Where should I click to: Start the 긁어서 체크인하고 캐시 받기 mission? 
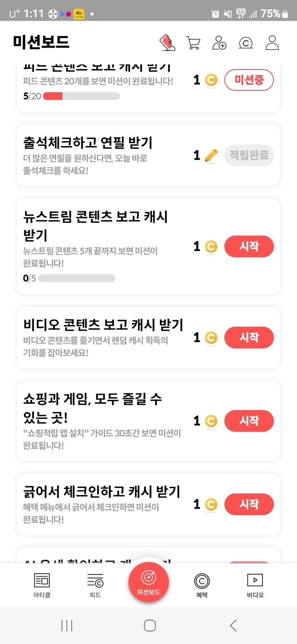tap(249, 504)
